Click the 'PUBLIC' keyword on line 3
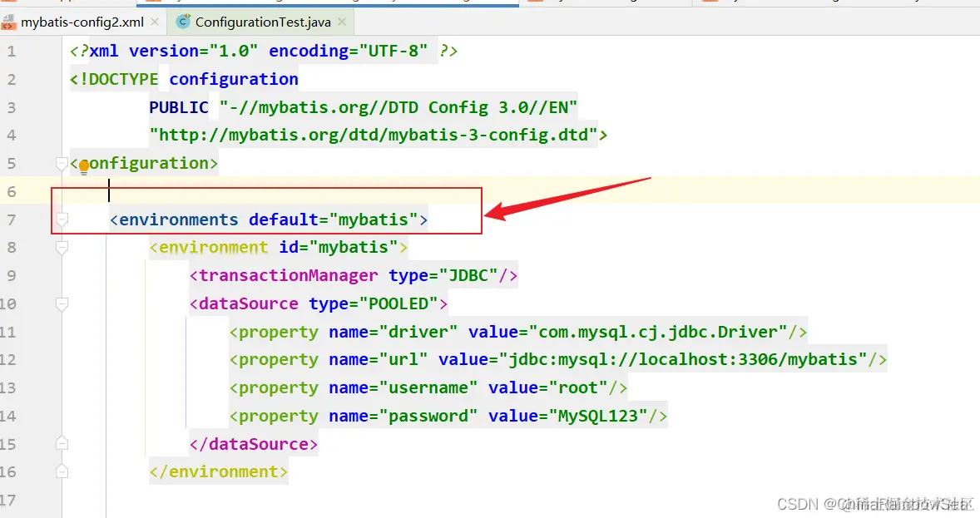 [179, 107]
